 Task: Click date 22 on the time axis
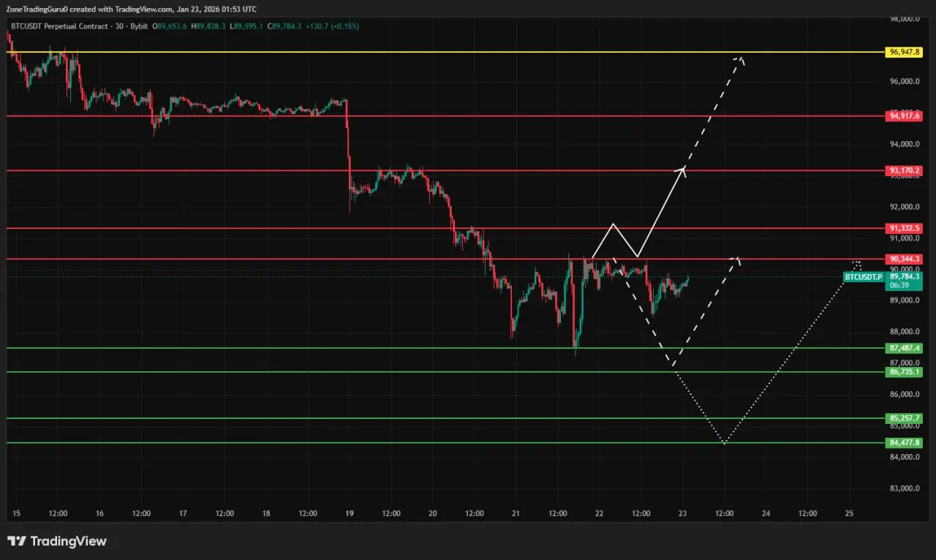tap(599, 514)
